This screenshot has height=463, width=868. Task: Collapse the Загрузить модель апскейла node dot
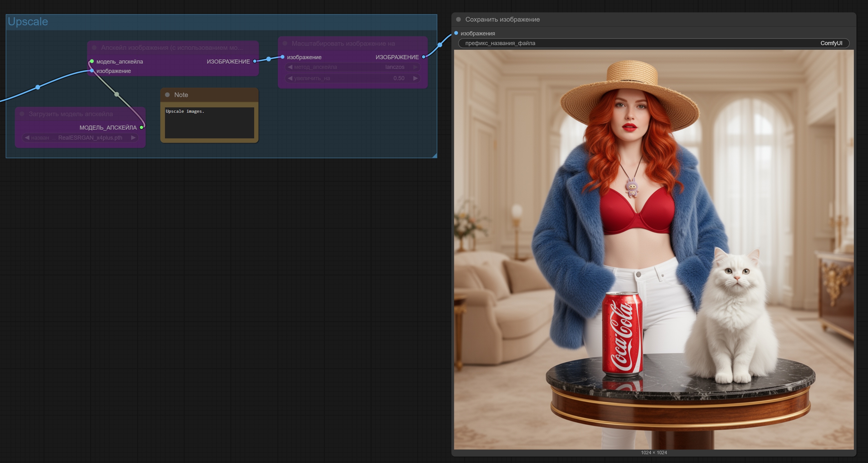point(22,114)
